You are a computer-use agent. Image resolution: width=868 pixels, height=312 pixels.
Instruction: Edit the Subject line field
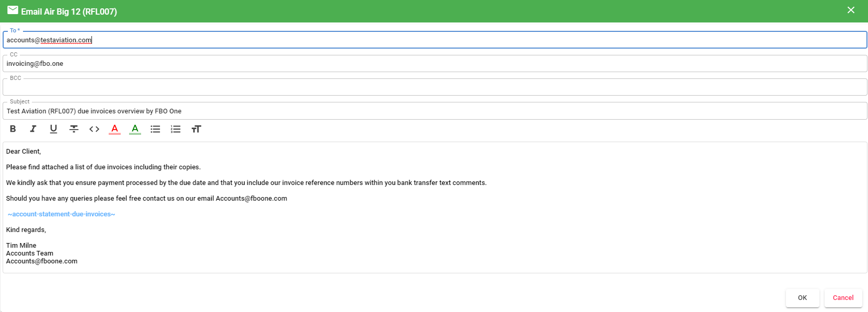click(435, 111)
